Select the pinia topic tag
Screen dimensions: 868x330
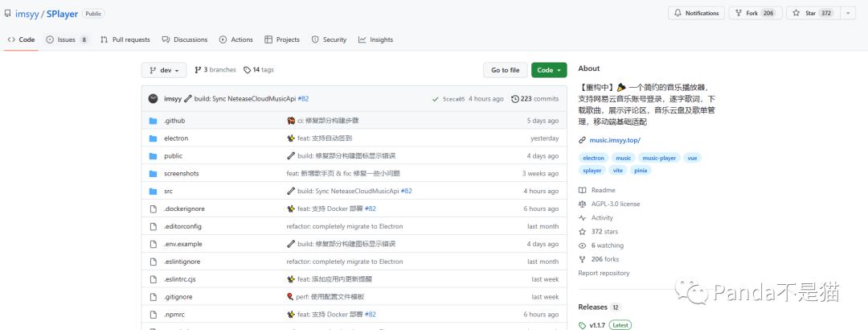pyautogui.click(x=641, y=171)
